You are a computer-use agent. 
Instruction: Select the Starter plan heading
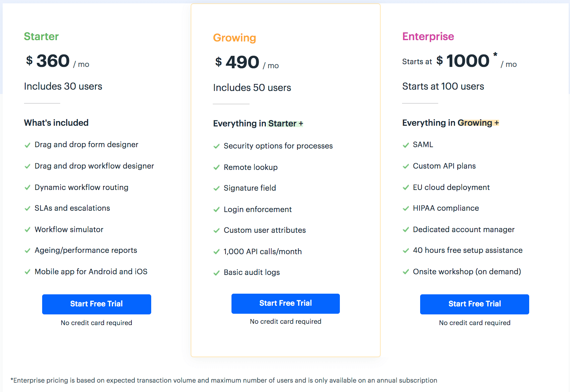coord(41,36)
